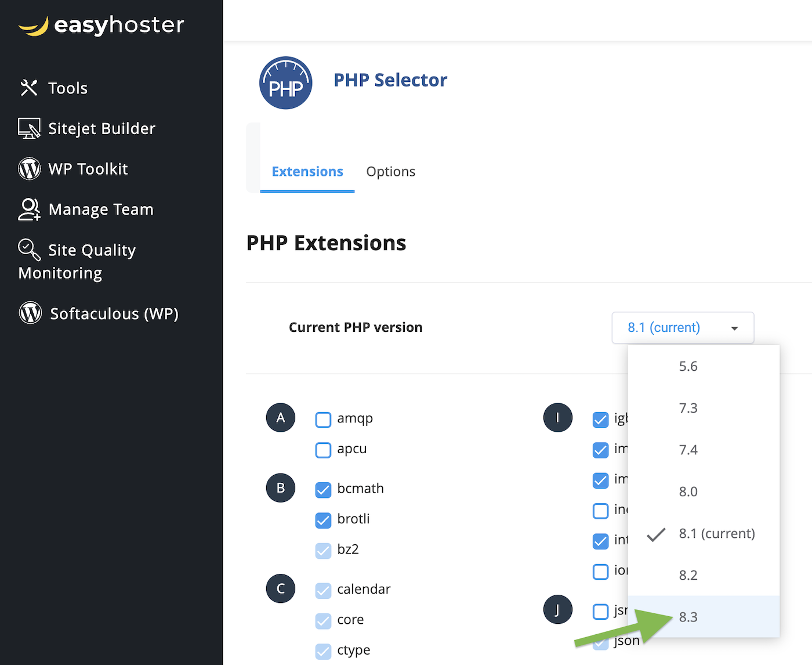The image size is (812, 665).
Task: Pick PHP version 8.2 option
Action: (688, 575)
